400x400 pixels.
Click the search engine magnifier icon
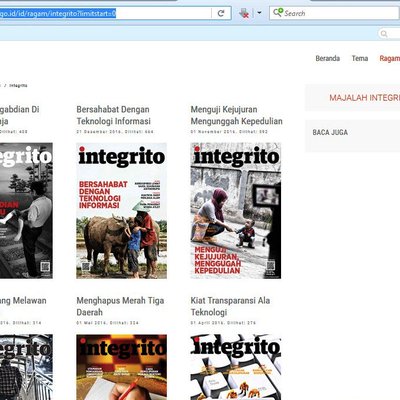(277, 13)
